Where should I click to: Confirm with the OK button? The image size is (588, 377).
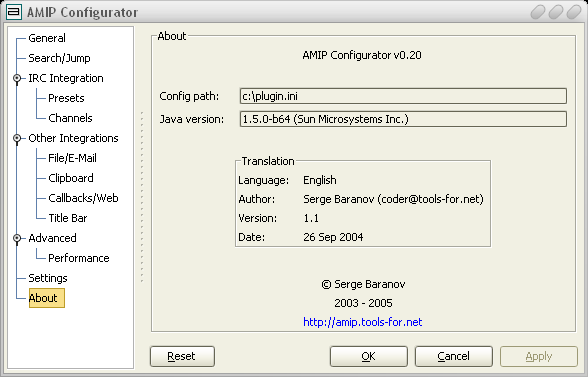coord(369,356)
